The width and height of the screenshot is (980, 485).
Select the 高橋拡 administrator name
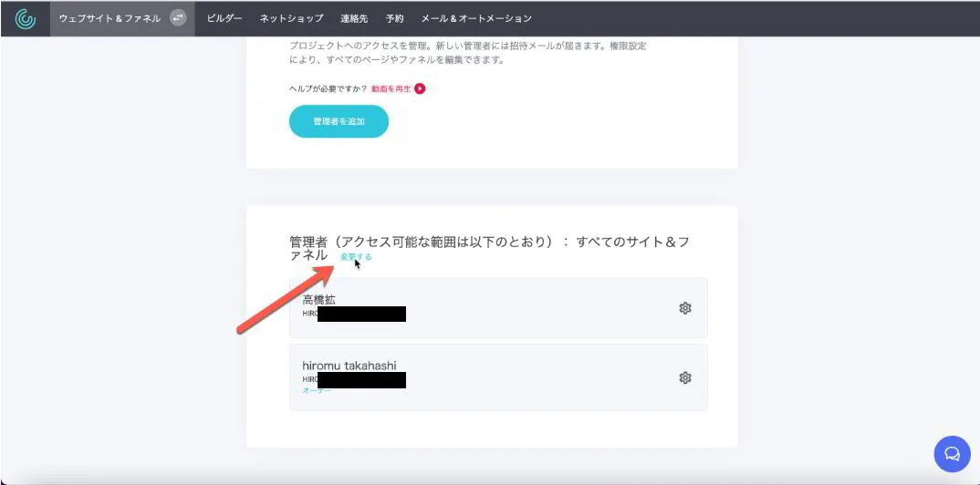[x=320, y=299]
